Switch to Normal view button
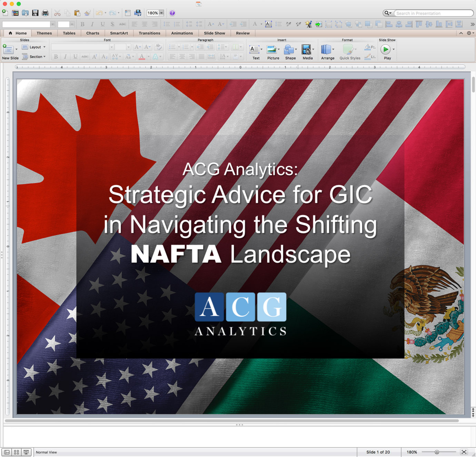 pos(7,452)
